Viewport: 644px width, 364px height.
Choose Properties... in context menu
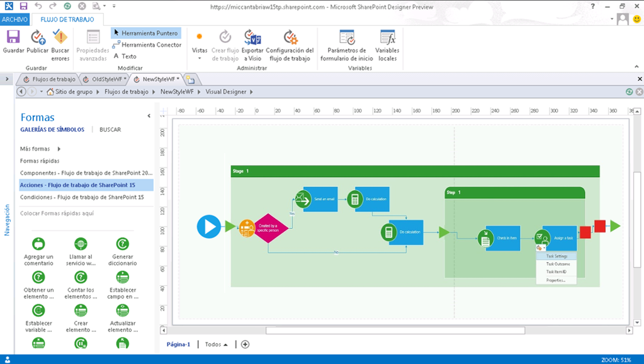pyautogui.click(x=556, y=280)
